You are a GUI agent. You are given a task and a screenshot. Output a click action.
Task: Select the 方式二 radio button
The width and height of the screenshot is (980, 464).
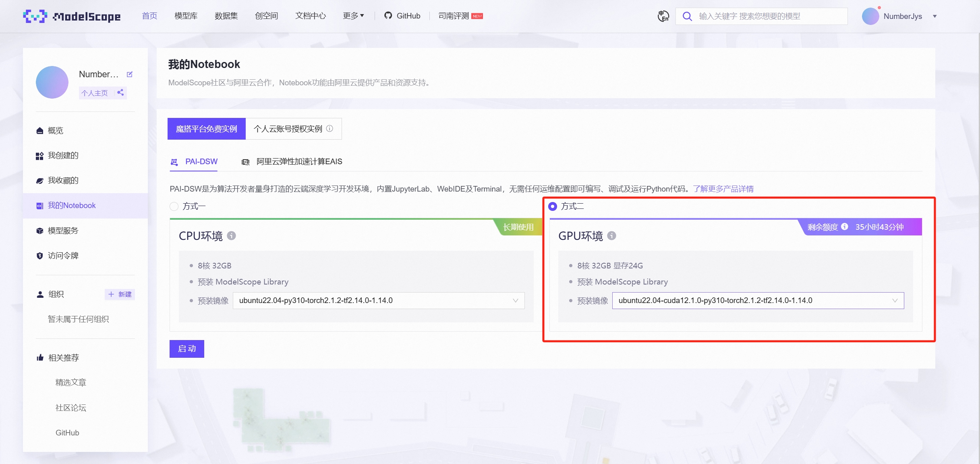553,206
